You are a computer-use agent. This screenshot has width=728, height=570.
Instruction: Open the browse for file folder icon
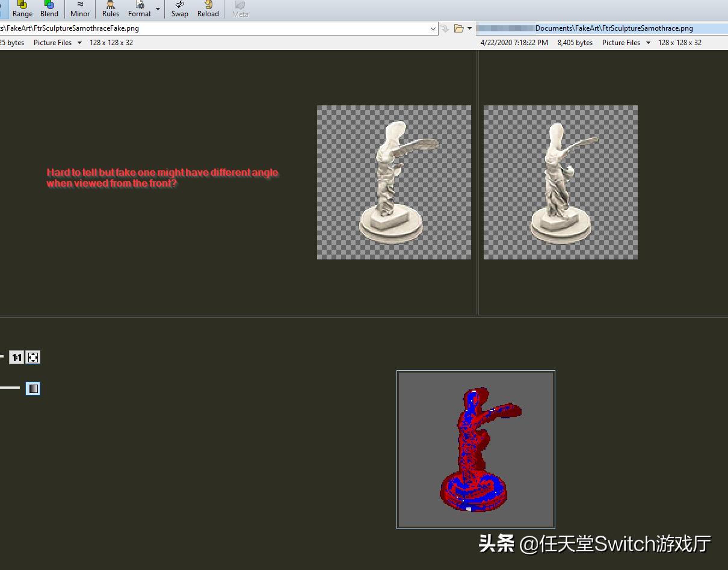(x=459, y=28)
